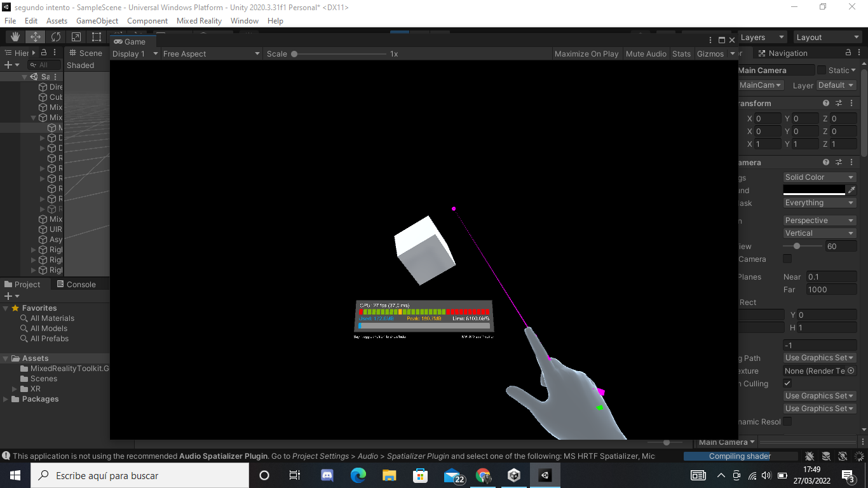Select the Rotate tool

(56, 37)
